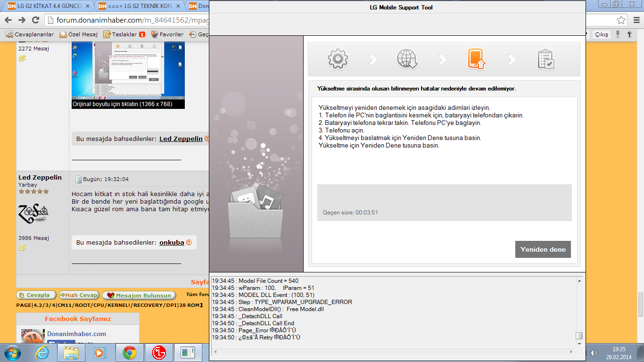Image resolution: width=644 pixels, height=362 pixels.
Task: Open the Cevaplananlar toolbar link
Action: pos(30,34)
